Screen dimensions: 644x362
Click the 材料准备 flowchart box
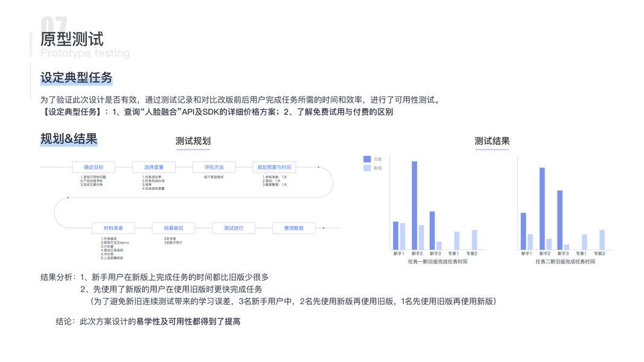113,228
